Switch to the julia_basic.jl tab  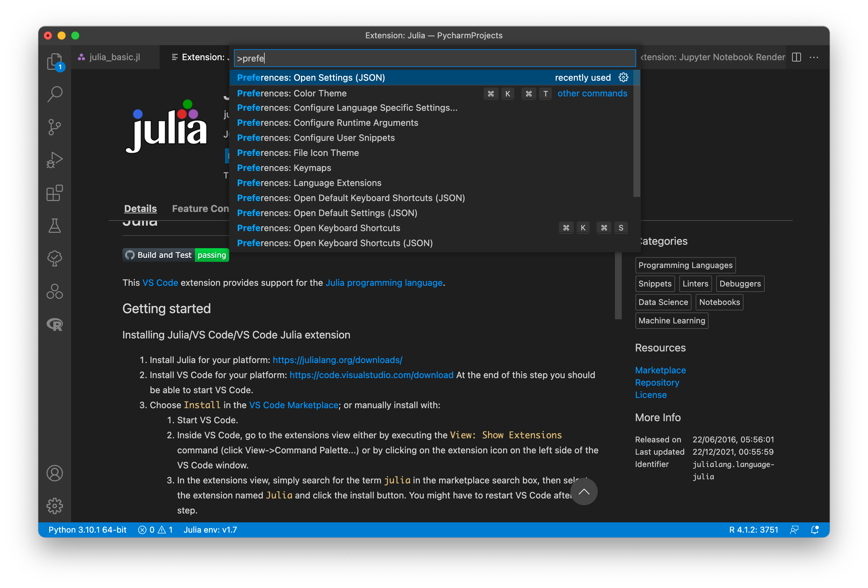pyautogui.click(x=114, y=57)
